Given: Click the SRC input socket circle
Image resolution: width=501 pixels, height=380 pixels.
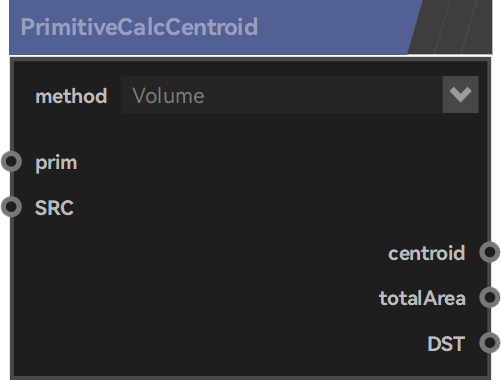Looking at the screenshot, I should 12,207.
